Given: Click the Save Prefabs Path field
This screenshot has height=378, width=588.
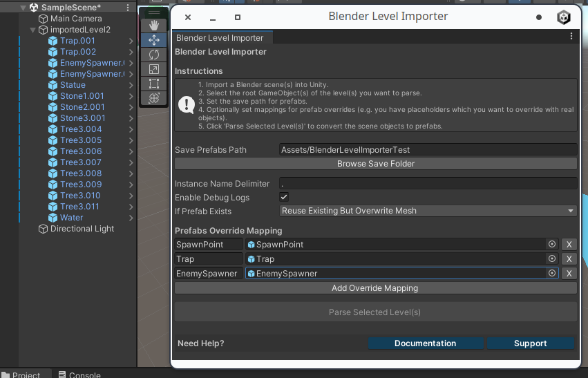Looking at the screenshot, I should [428, 150].
